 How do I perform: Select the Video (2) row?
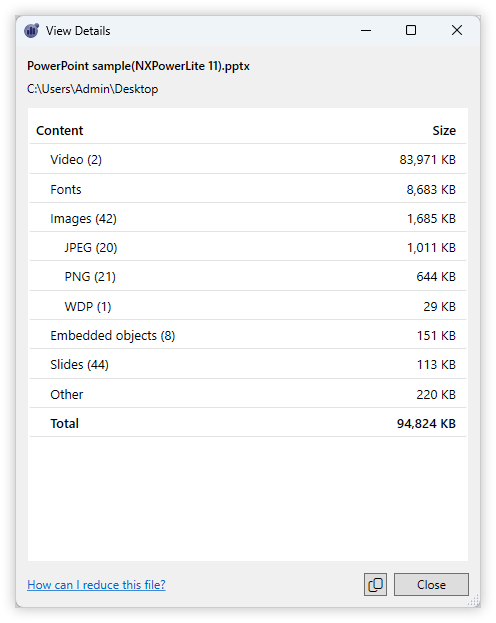point(248,159)
